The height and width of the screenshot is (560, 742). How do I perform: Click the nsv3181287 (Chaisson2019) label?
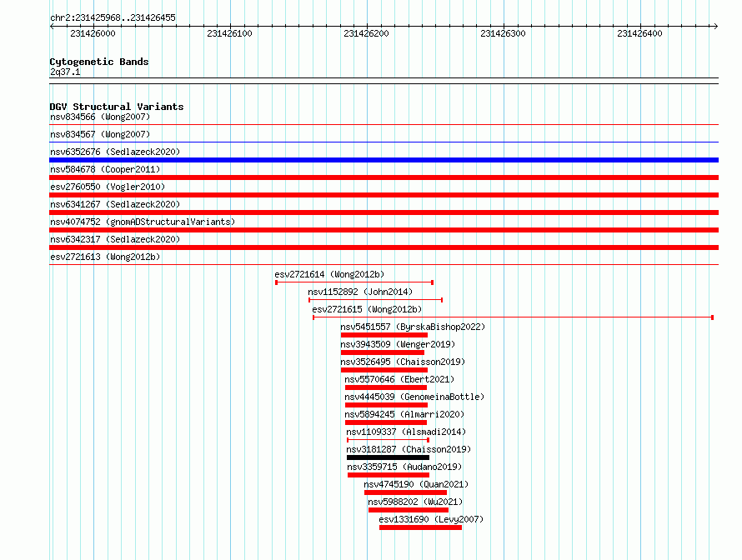coord(409,449)
